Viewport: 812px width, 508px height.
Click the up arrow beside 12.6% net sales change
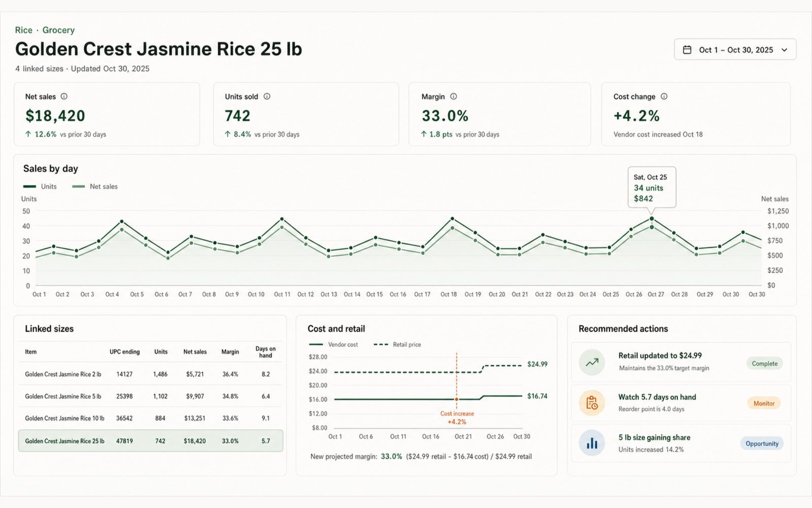coord(28,134)
